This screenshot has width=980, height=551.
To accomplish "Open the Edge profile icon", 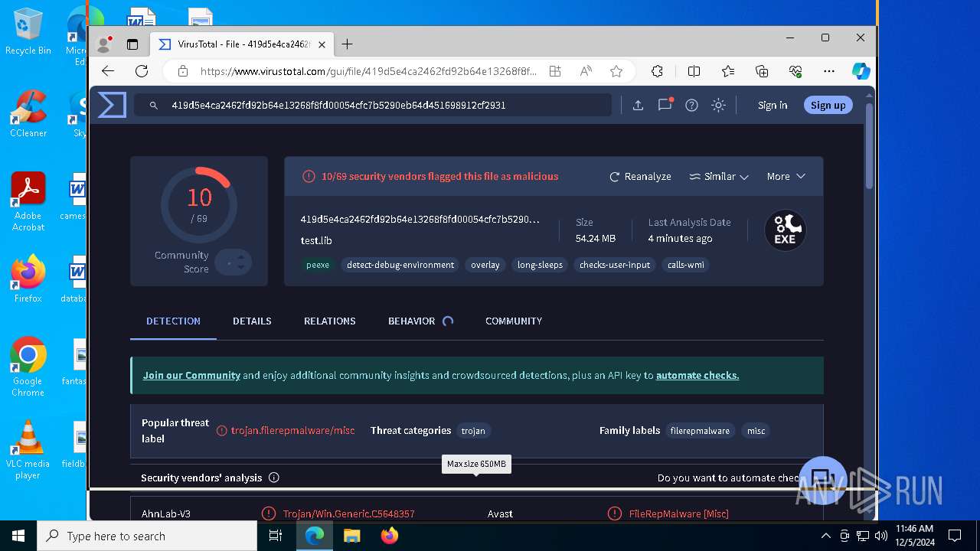I will pos(103,44).
